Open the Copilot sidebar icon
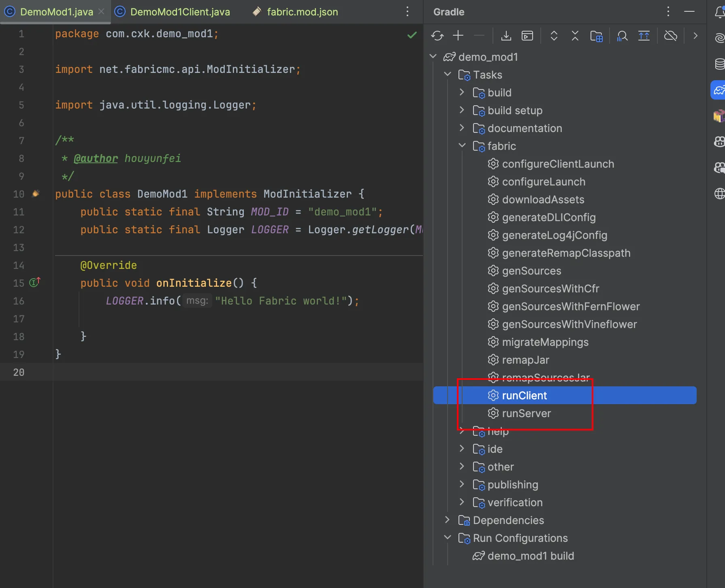 [719, 142]
